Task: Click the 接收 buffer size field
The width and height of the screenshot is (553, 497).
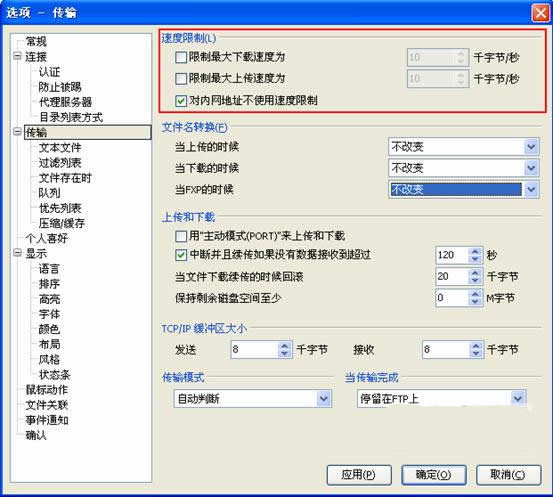Action: (446, 350)
